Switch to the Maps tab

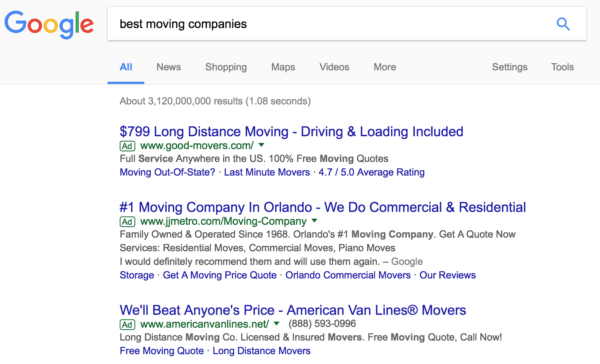pyautogui.click(x=283, y=67)
